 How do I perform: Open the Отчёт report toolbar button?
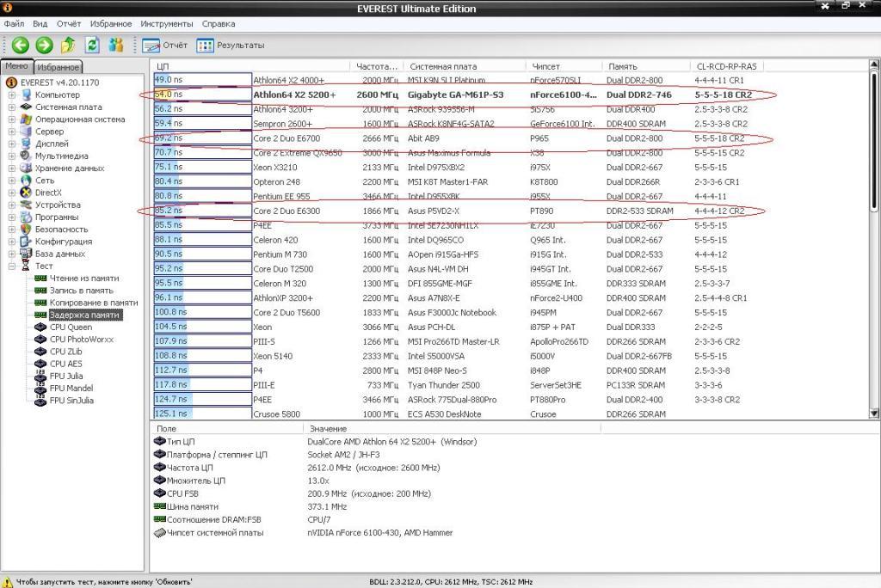(x=164, y=46)
